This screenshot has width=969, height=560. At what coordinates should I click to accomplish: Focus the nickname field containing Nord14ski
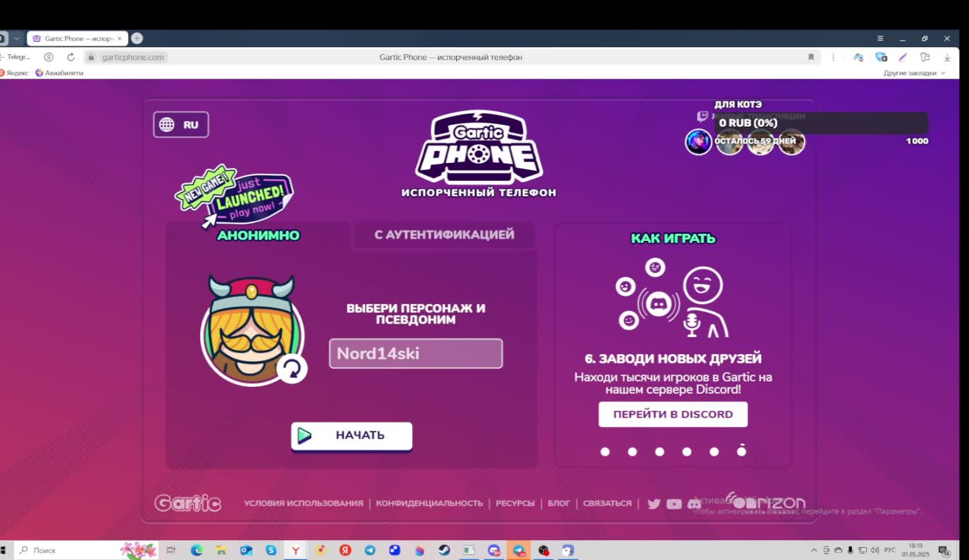point(416,353)
